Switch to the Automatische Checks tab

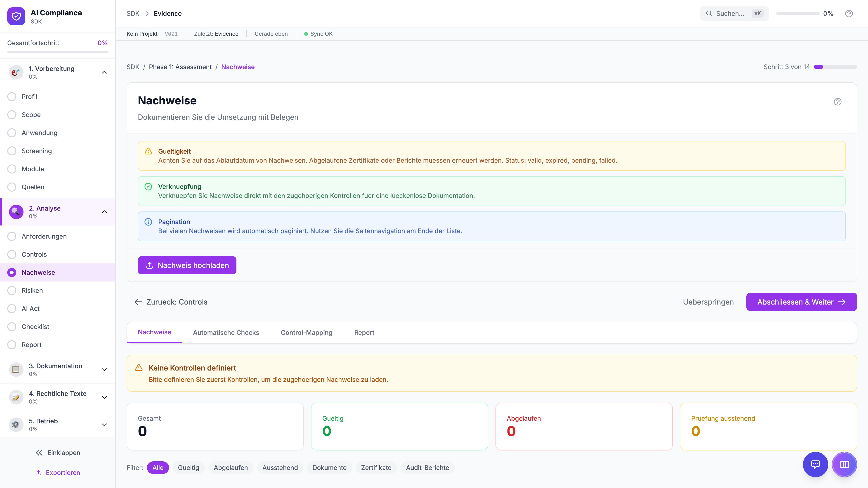click(226, 332)
